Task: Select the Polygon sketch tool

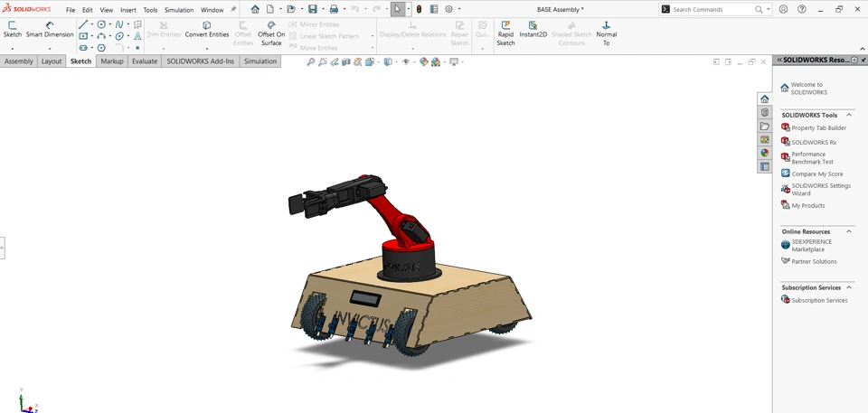Action: tap(101, 48)
